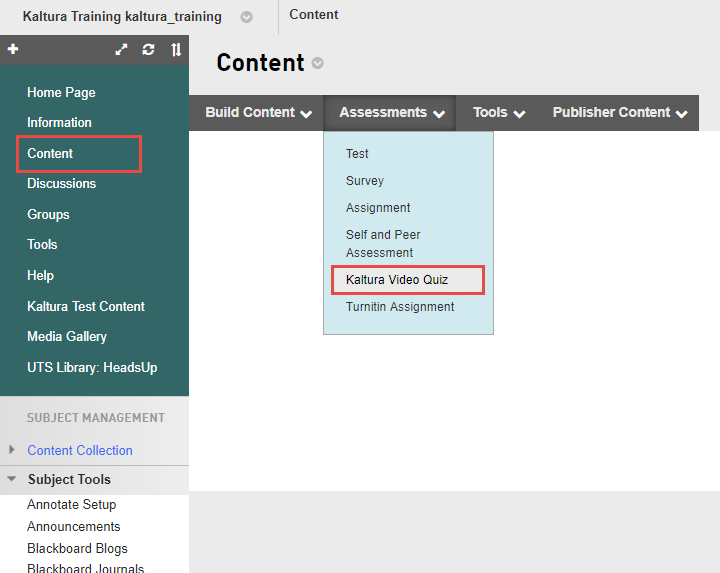720x573 pixels.
Task: Open the Tools dropdown in the action bar
Action: click(x=499, y=113)
